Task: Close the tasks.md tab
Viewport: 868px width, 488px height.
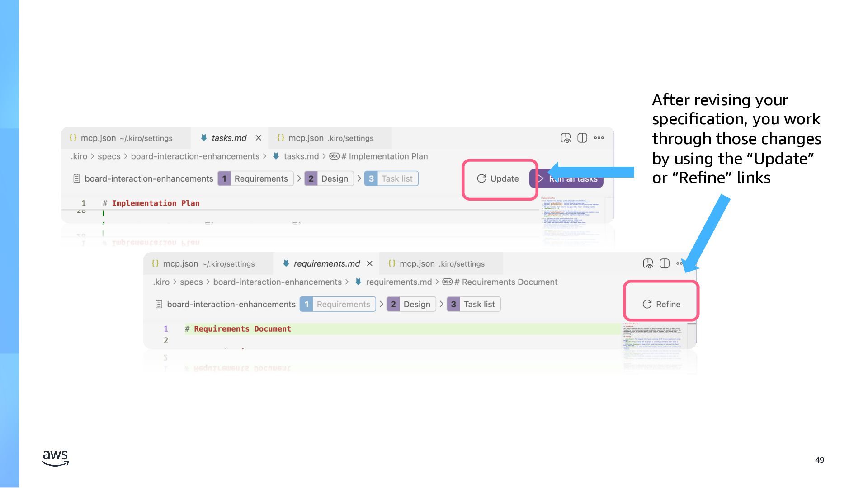Action: pyautogui.click(x=259, y=138)
